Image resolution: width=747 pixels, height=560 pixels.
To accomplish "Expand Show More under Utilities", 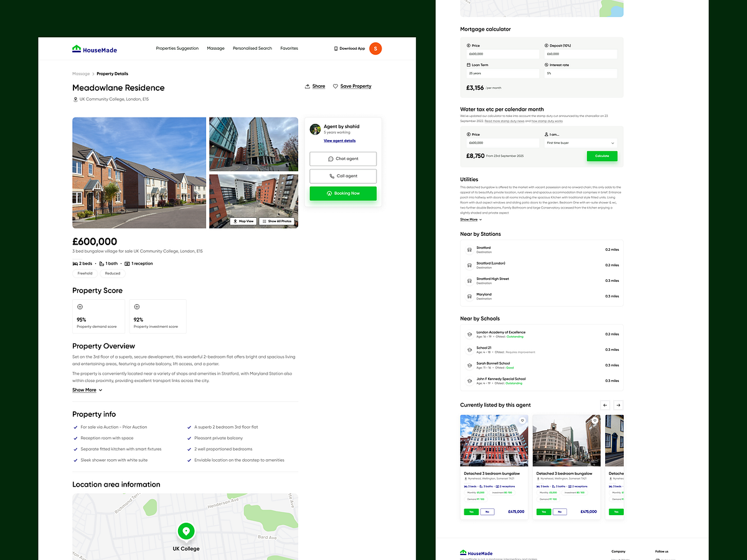I will [x=470, y=219].
